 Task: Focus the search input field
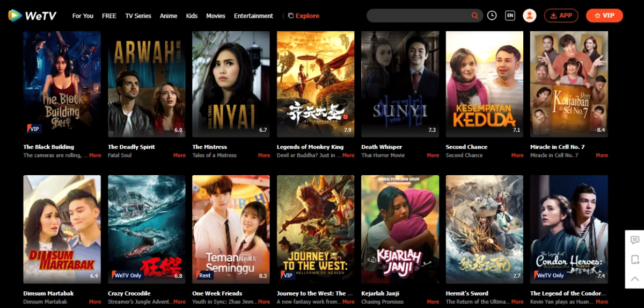[419, 16]
